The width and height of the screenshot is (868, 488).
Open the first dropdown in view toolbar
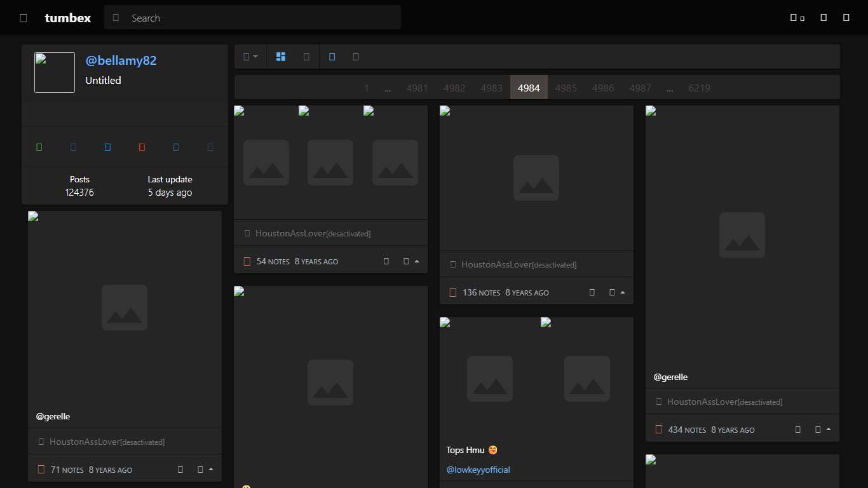[250, 57]
